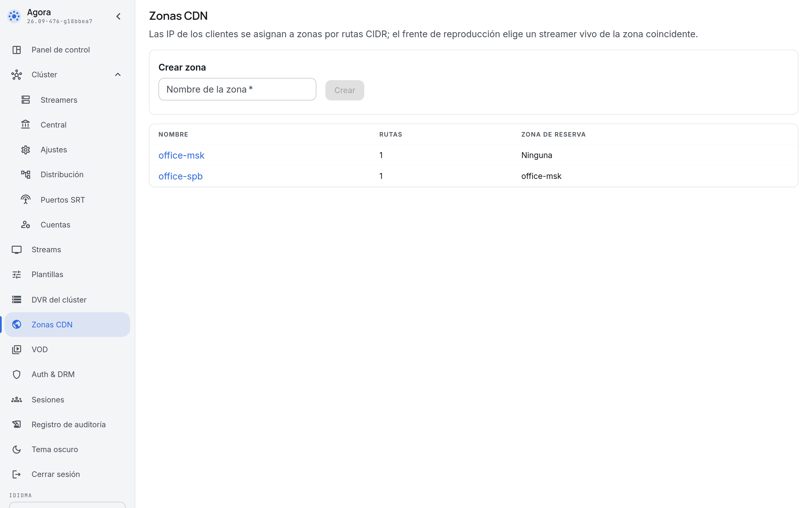Collapse the sidebar with the left chevron
The image size is (812, 508).
(x=118, y=16)
